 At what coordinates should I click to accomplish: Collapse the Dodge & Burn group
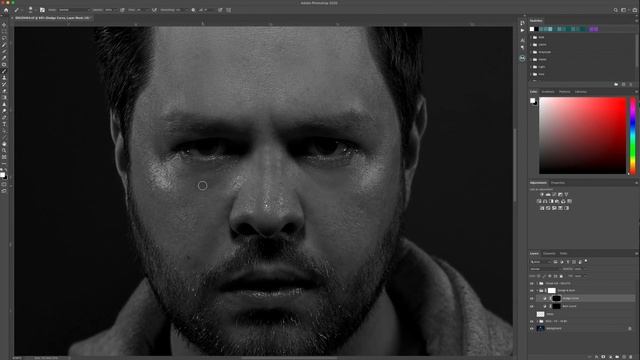537,291
